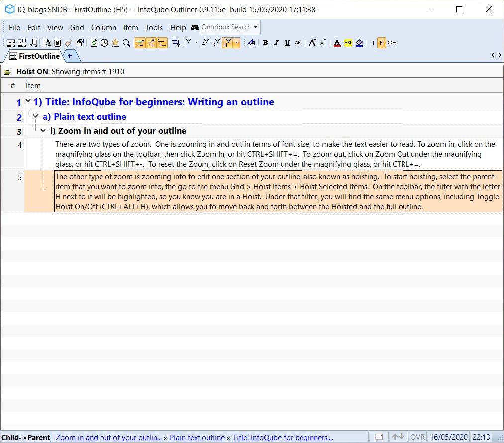Select the FirstOutline tab
Image resolution: width=504 pixels, height=443 pixels.
point(35,56)
